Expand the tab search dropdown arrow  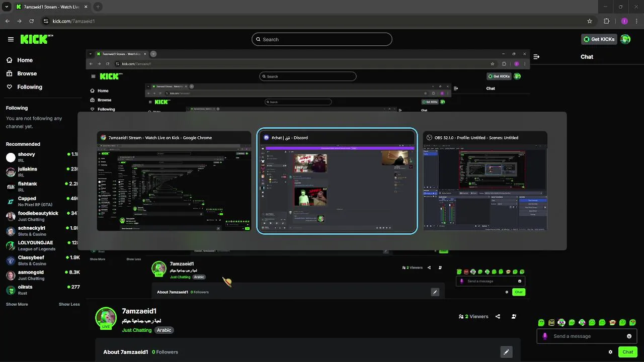[x=7, y=7]
